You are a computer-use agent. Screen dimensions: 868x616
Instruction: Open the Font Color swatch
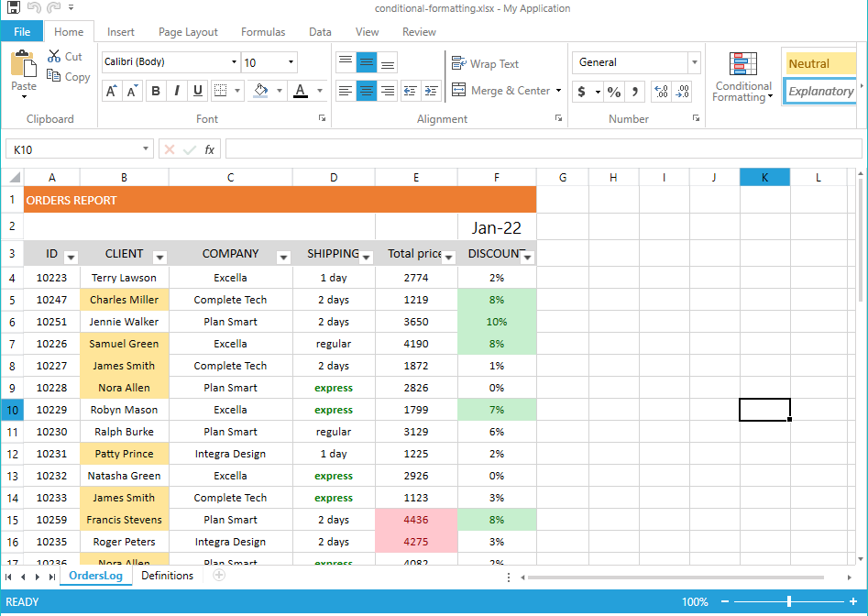302,91
